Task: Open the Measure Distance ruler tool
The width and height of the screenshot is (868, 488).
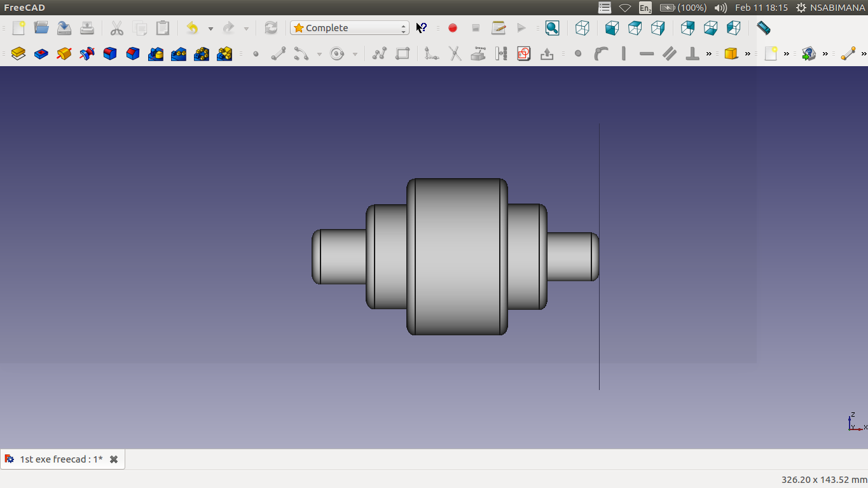Action: (763, 28)
